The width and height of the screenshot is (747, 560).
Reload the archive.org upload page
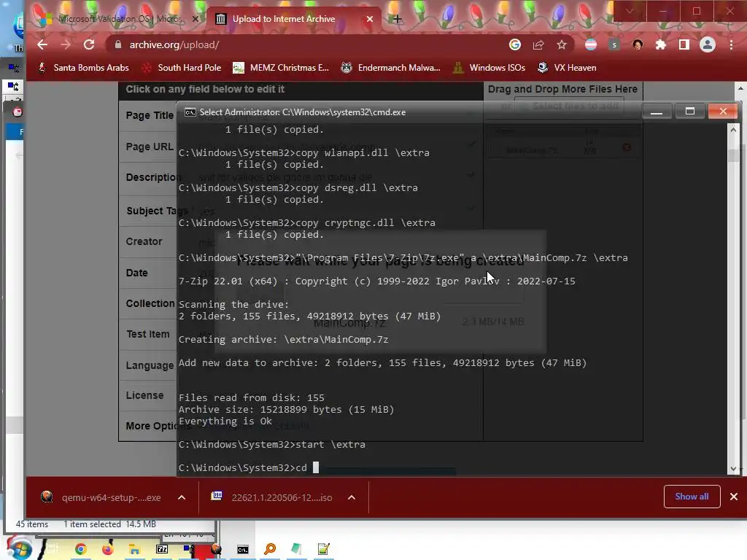[89, 44]
